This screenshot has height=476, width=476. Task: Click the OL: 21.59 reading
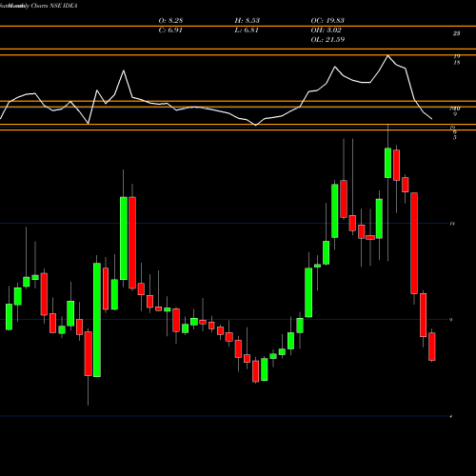327,40
